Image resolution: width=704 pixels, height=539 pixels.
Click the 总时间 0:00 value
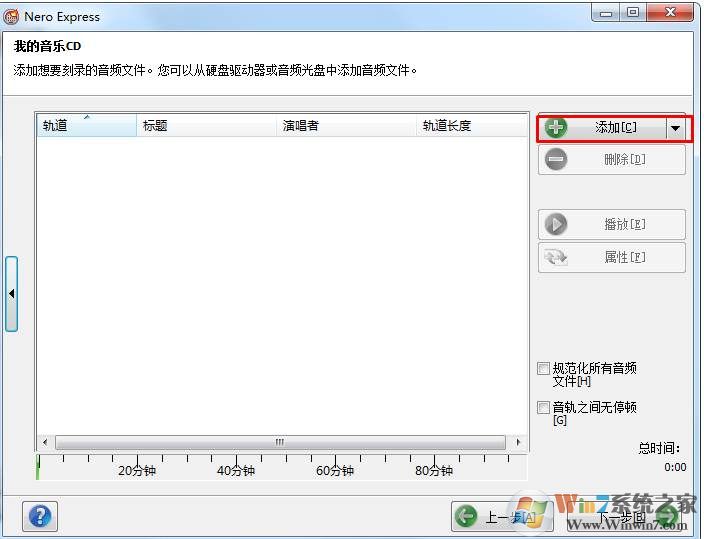coord(675,467)
